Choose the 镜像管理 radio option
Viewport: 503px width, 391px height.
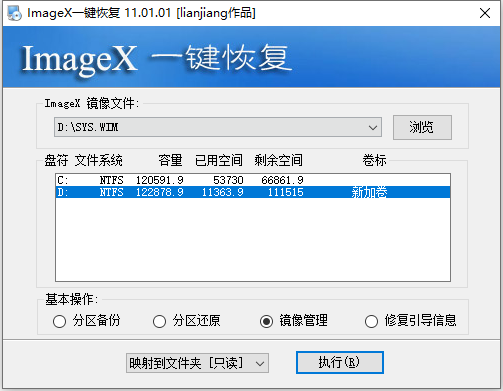(x=293, y=321)
